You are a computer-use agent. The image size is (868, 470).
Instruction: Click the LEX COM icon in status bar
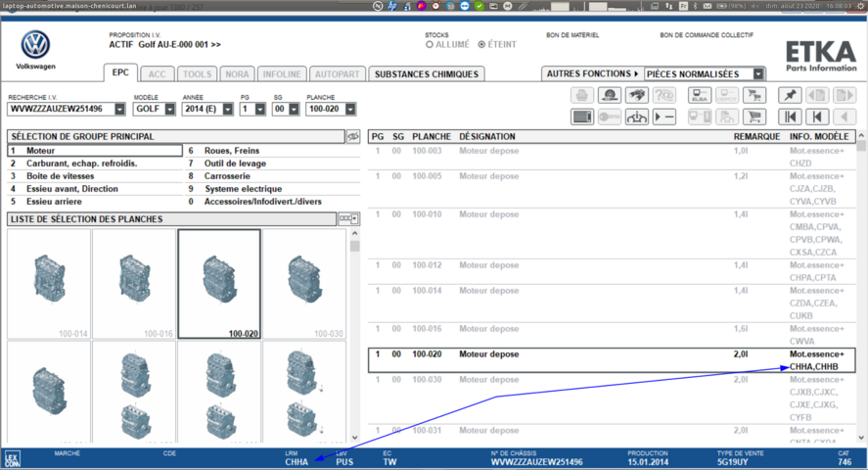(12, 459)
